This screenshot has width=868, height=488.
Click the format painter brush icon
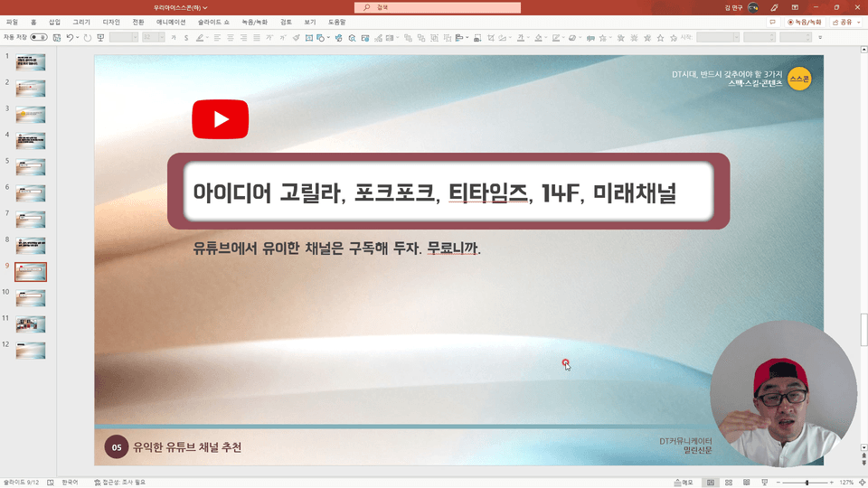click(x=297, y=38)
